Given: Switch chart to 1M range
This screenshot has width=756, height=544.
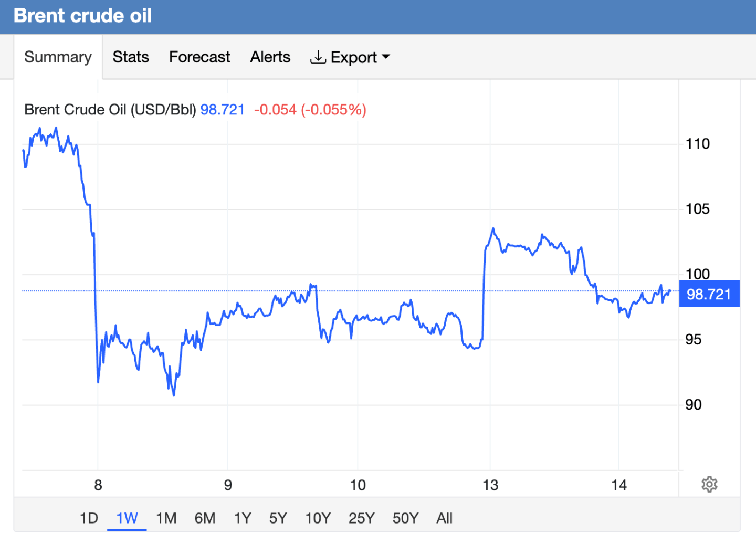Looking at the screenshot, I should click(x=166, y=518).
